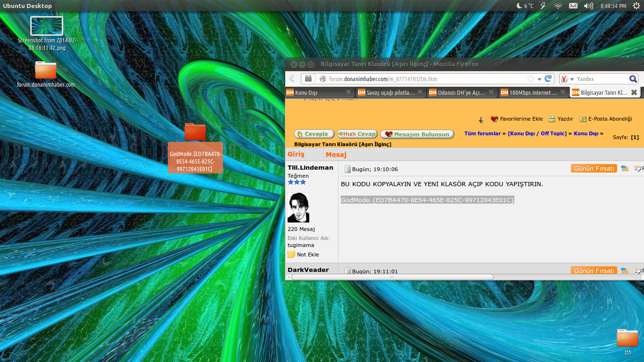Click the Giriş column header
This screenshot has height=362, width=644.
coord(296,155)
